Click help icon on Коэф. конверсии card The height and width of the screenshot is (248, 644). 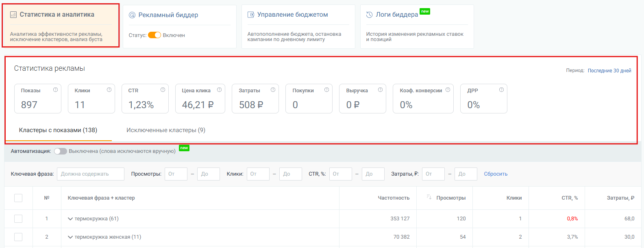(x=448, y=90)
